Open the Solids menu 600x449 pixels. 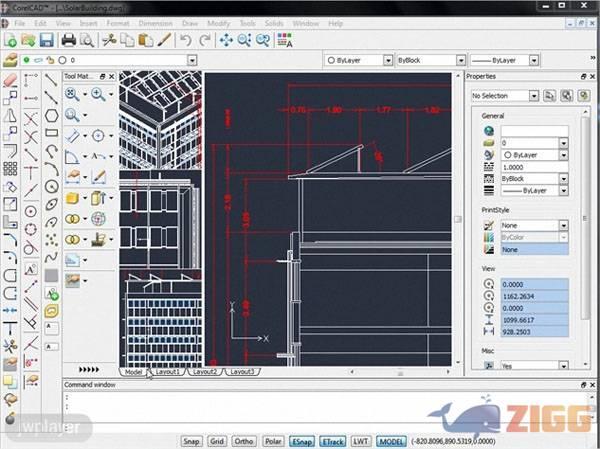pyautogui.click(x=274, y=23)
